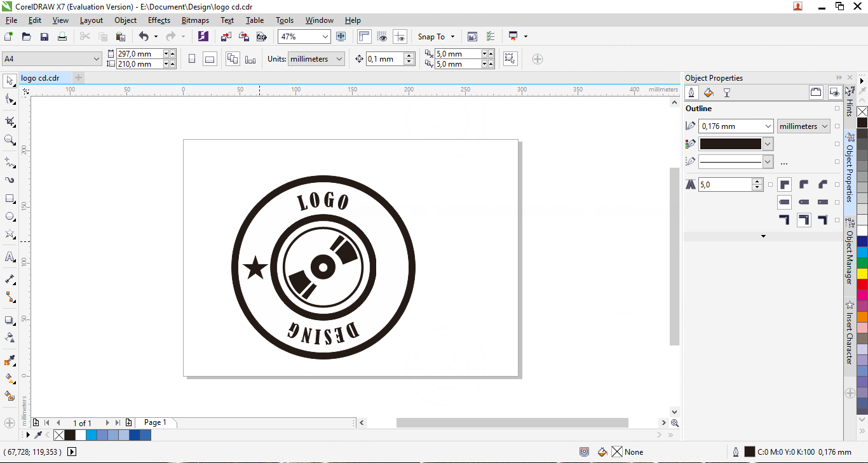The height and width of the screenshot is (463, 868).
Task: Select the Transparency tool
Action: tap(10, 338)
